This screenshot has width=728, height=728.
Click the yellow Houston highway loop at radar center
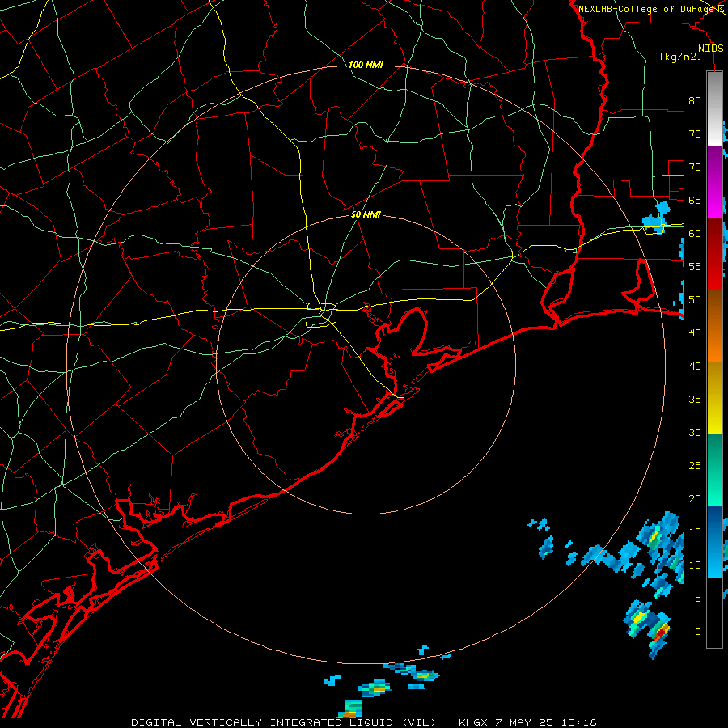(x=322, y=315)
